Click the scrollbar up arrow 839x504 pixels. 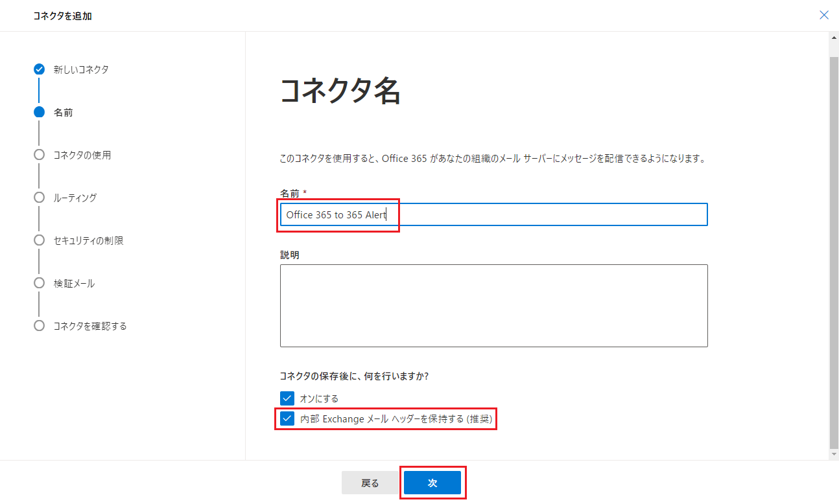(834, 38)
